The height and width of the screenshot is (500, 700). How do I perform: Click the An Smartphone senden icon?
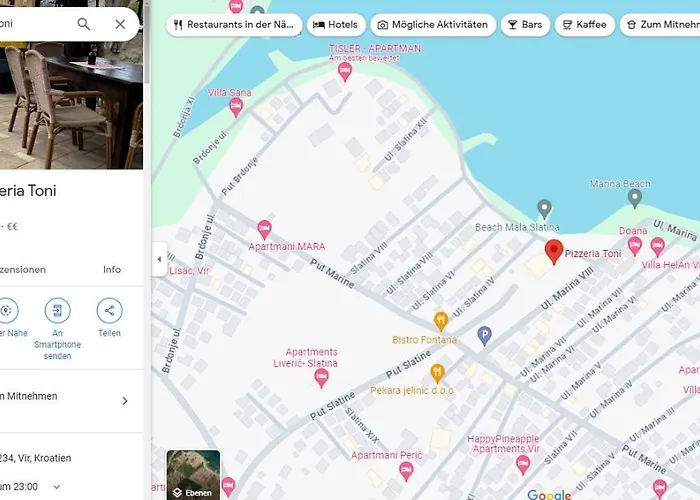(58, 310)
